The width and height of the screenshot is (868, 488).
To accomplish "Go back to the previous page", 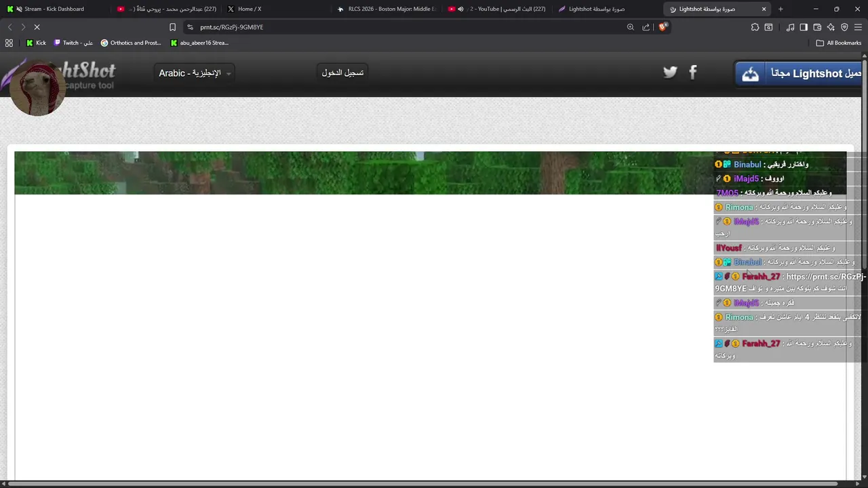I will pos(9,27).
